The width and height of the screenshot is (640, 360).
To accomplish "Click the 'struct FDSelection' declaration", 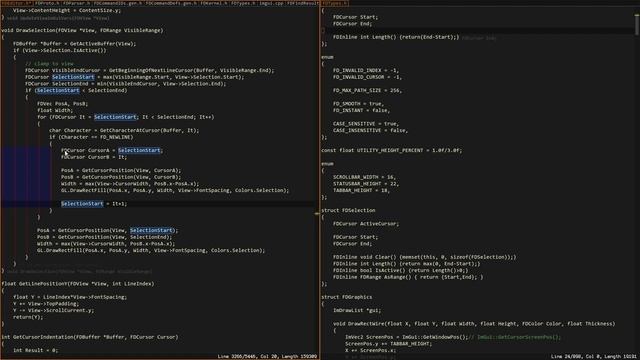I will pyautogui.click(x=348, y=210).
